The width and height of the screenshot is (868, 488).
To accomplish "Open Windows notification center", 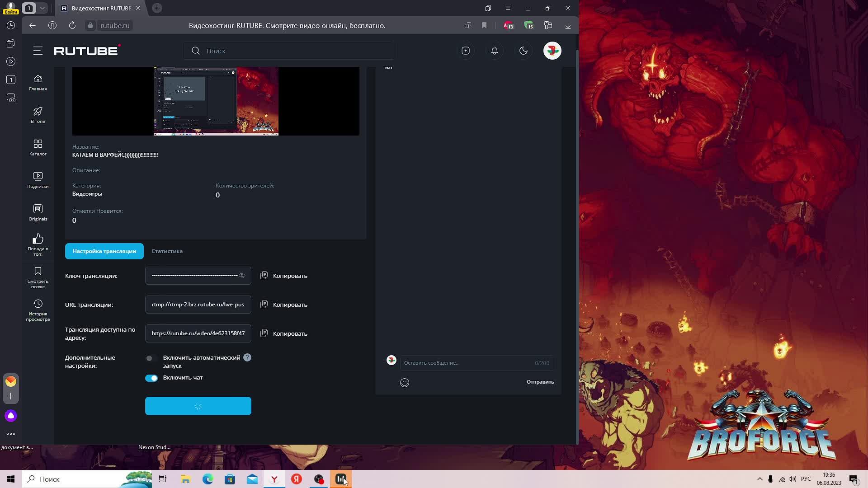I will pos(854,479).
